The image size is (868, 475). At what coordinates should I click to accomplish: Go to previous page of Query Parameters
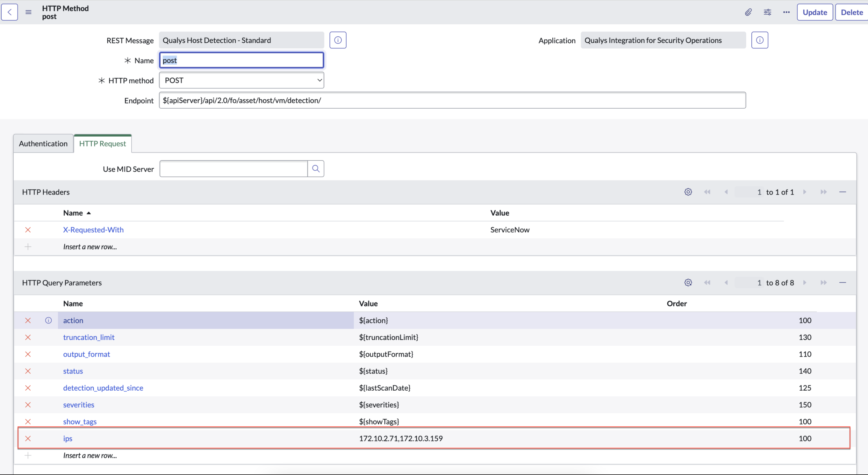[726, 282]
